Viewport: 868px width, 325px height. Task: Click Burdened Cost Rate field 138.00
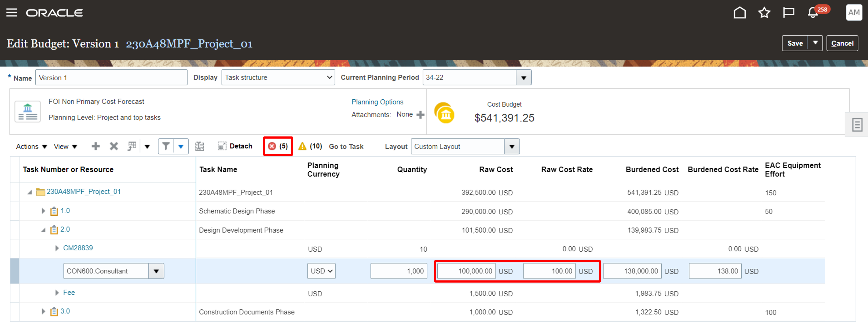point(715,271)
